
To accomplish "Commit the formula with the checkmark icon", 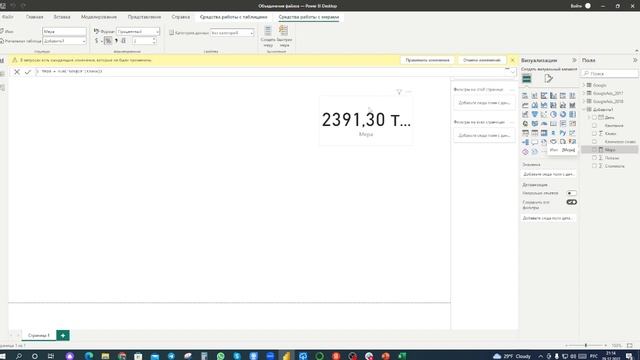I will [x=28, y=72].
